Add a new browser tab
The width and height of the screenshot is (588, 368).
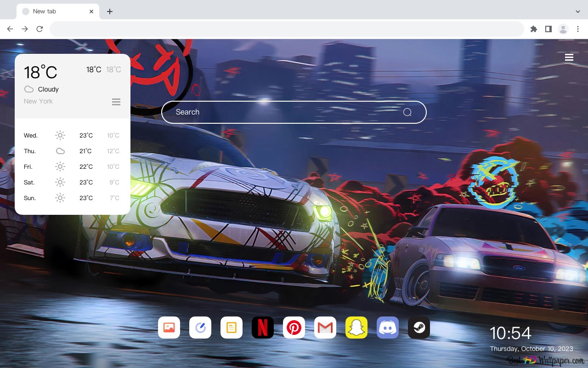point(109,11)
